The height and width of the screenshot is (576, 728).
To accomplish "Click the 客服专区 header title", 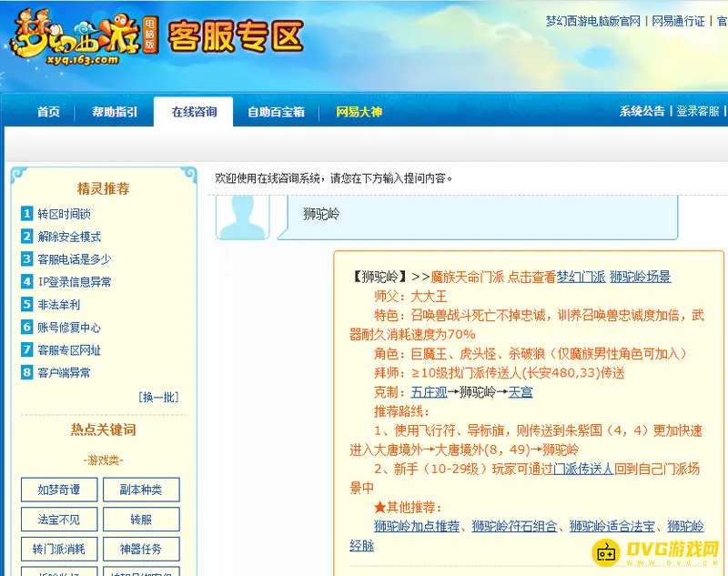I will (x=236, y=36).
